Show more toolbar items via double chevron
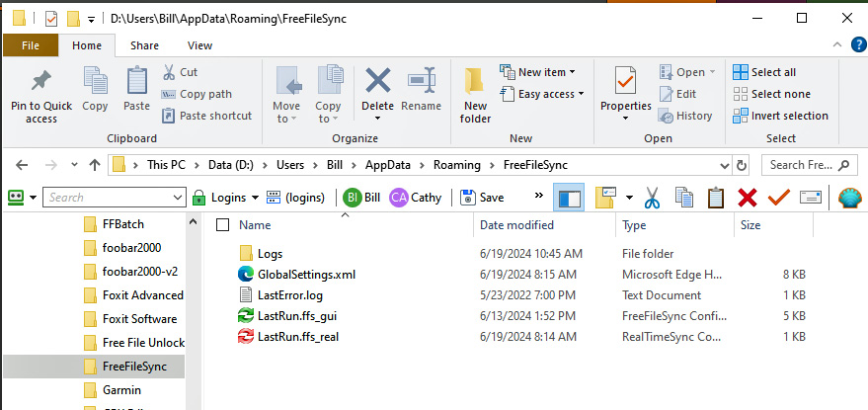Viewport: 868px width, 410px height. (538, 196)
